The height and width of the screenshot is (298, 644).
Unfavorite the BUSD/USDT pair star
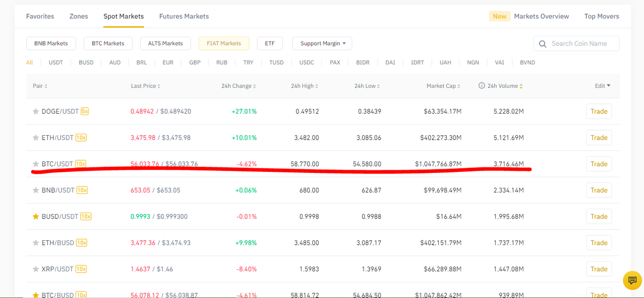point(36,217)
